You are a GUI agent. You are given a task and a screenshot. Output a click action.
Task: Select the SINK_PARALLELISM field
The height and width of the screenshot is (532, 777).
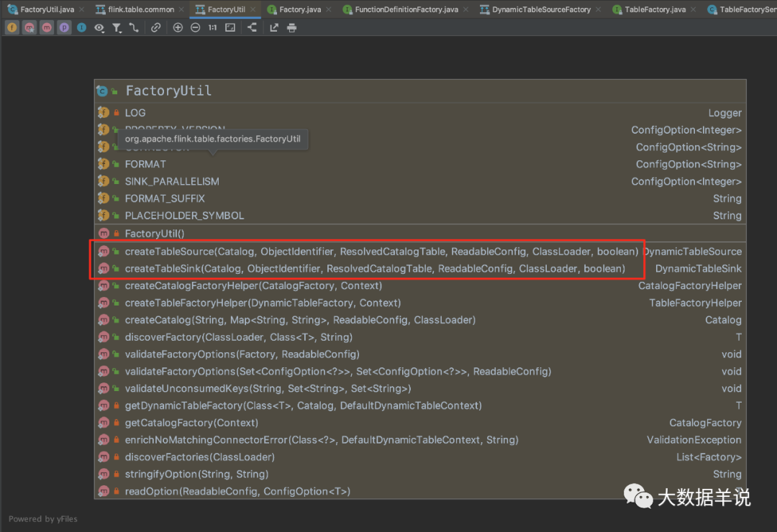pos(420,181)
